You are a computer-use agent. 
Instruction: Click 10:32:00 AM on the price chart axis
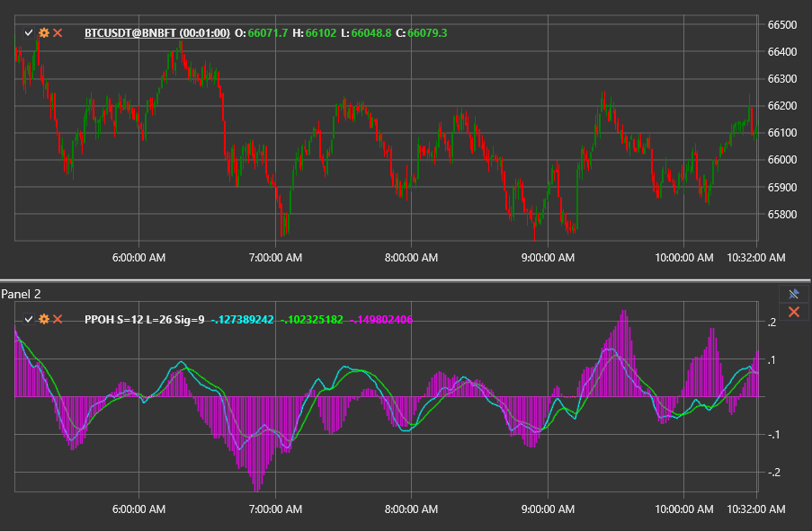tap(756, 257)
